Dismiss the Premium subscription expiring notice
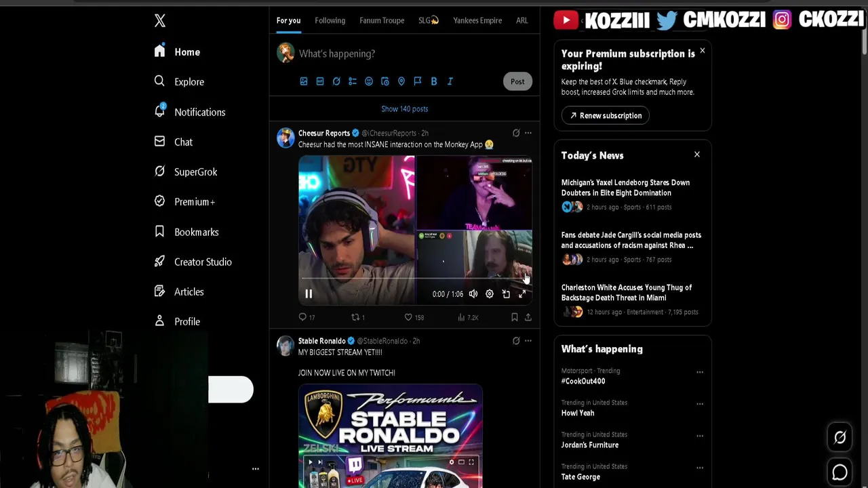This screenshot has width=868, height=488. point(703,51)
